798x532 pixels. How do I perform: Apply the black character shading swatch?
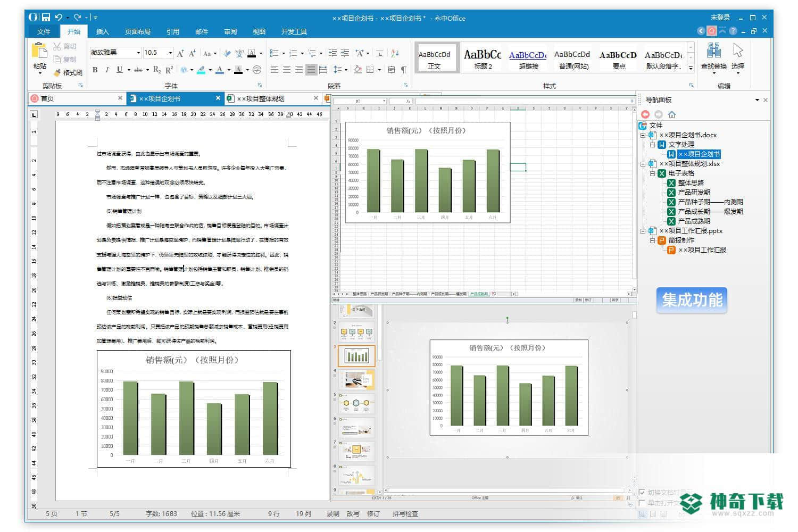(x=238, y=70)
